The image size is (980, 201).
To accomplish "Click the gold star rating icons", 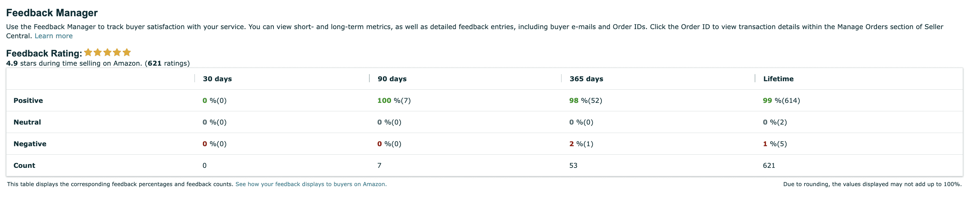I will [x=107, y=52].
